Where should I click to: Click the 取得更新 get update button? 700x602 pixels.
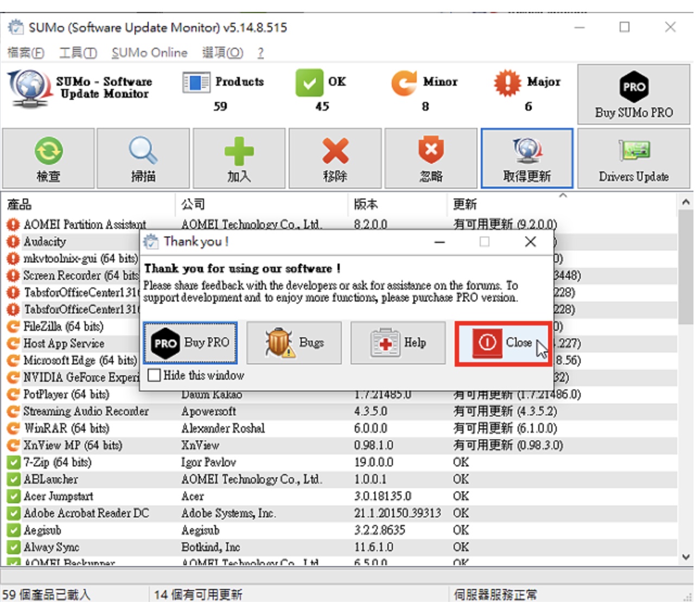tap(527, 158)
